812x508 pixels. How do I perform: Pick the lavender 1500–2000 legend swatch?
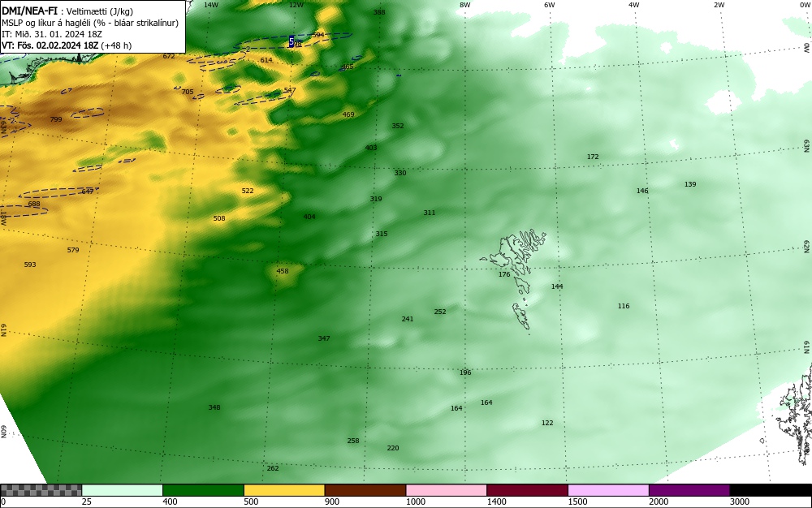click(x=608, y=490)
